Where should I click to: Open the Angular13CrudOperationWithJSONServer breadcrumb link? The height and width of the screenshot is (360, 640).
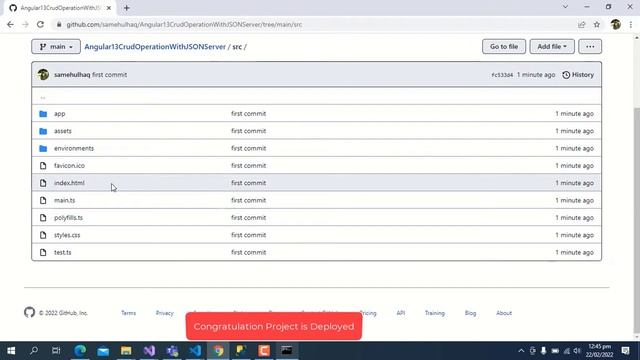[x=155, y=47]
